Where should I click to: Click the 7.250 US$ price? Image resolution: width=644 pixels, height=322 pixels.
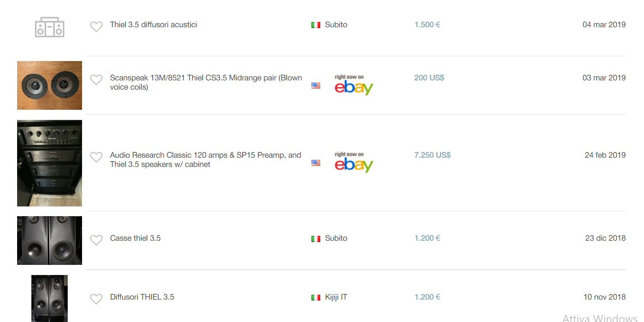point(432,155)
